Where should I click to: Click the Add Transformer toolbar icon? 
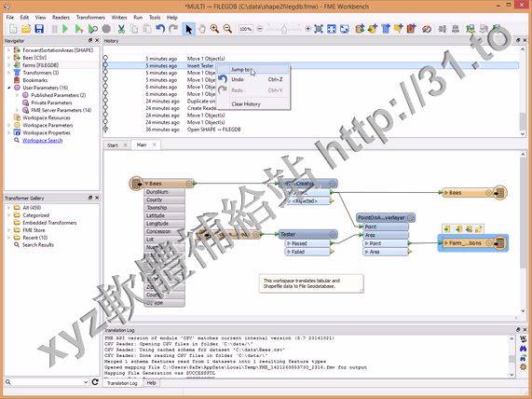(x=386, y=29)
